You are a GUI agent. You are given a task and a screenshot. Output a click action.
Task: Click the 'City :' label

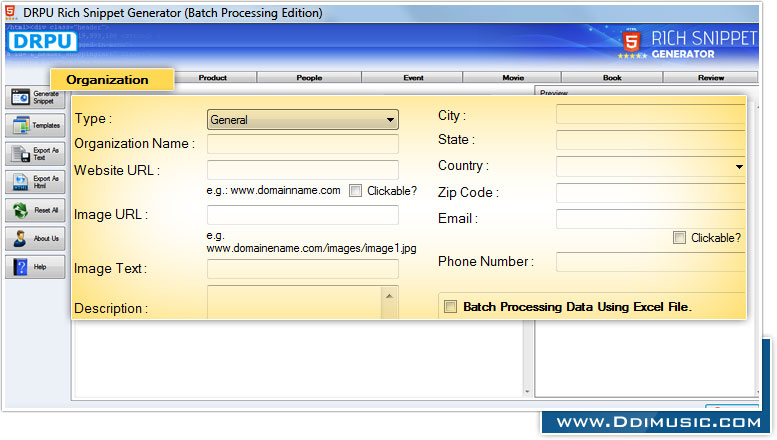[x=452, y=115]
